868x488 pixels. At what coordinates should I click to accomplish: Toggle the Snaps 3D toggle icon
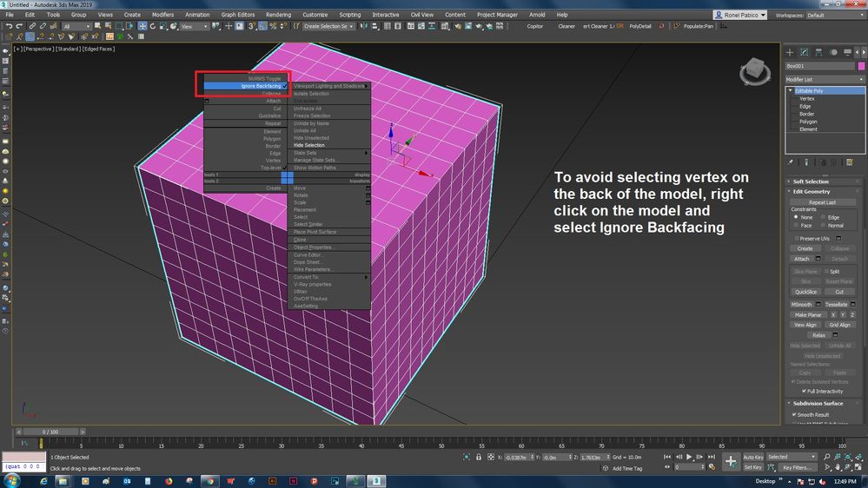coord(252,26)
